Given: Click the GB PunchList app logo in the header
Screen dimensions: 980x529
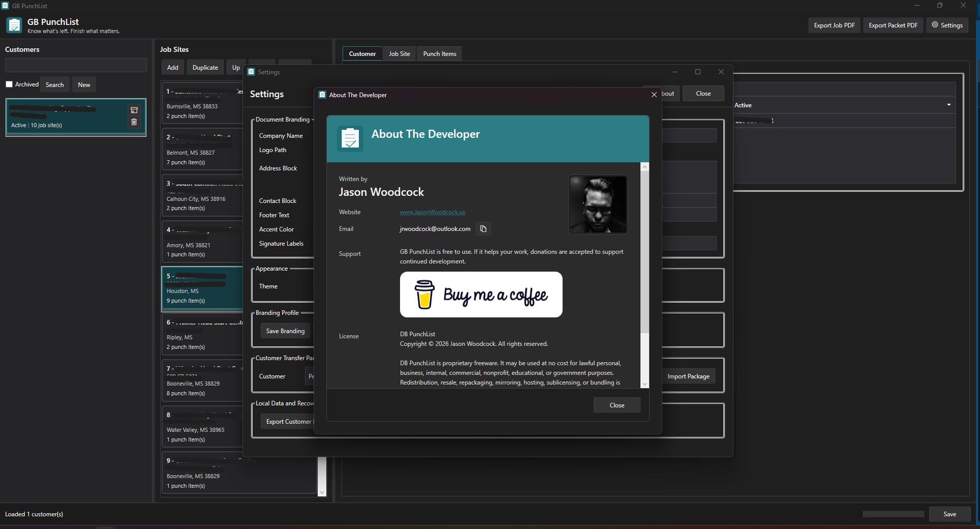Looking at the screenshot, I should 14,25.
